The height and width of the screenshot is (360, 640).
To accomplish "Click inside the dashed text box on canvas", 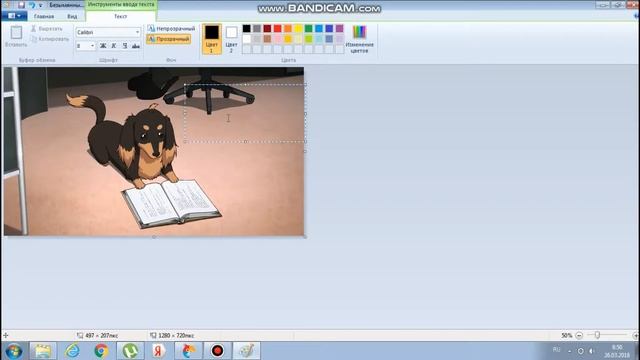I will 245,113.
